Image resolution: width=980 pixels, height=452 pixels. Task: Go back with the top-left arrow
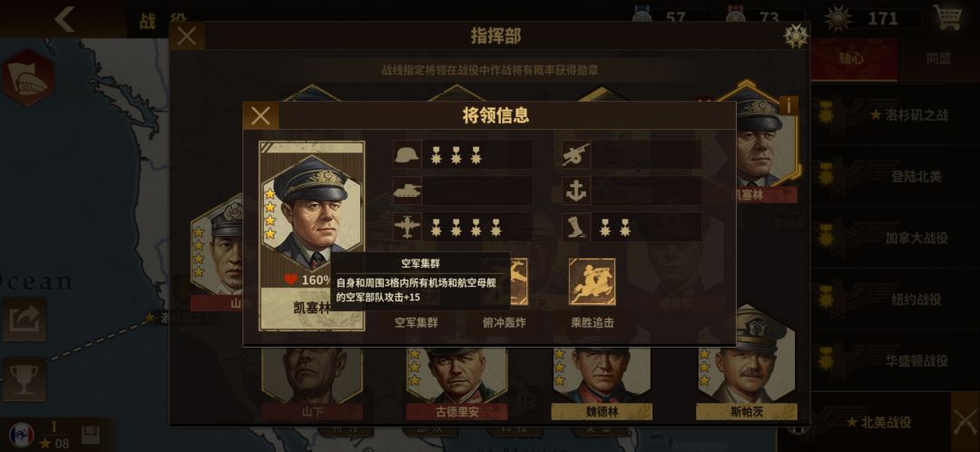click(x=65, y=19)
